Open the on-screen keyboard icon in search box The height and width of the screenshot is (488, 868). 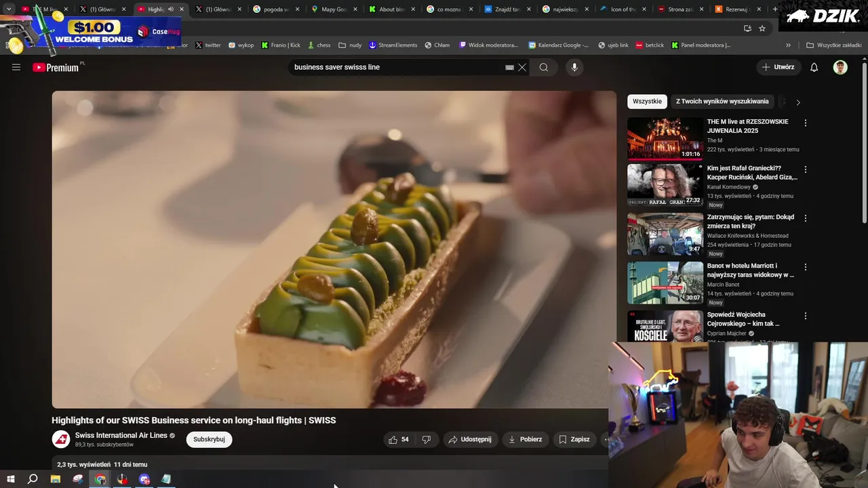click(x=509, y=67)
